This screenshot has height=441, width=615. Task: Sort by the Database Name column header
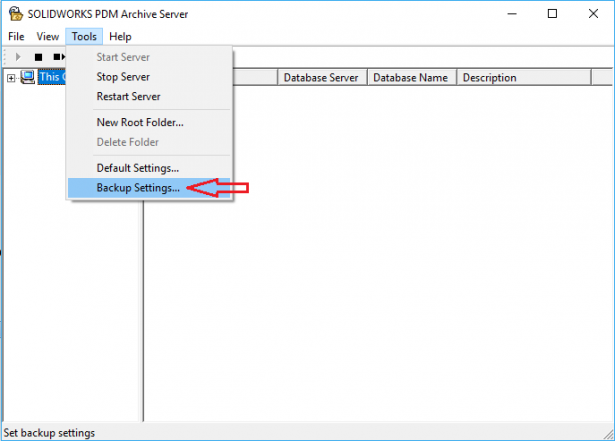pyautogui.click(x=411, y=77)
